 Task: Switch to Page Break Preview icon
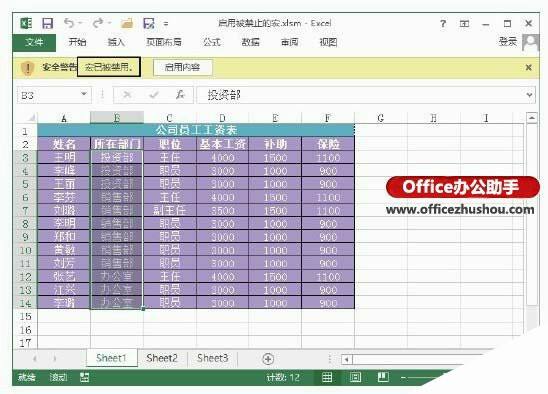click(383, 377)
